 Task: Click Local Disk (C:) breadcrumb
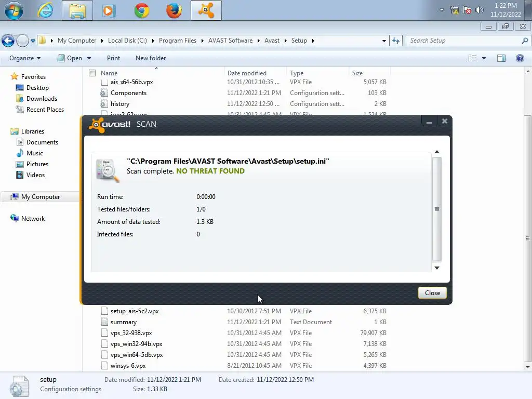pyautogui.click(x=127, y=41)
